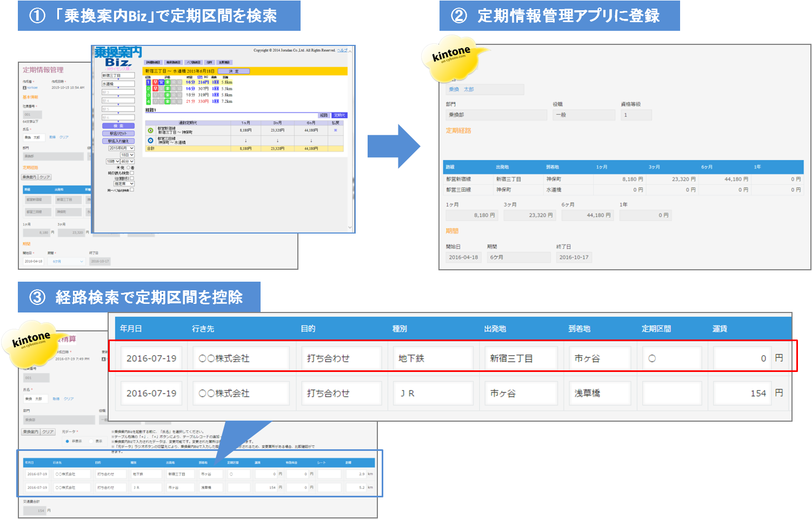Open the 18日 day dropdown
This screenshot has height=519, width=812.
(x=127, y=155)
